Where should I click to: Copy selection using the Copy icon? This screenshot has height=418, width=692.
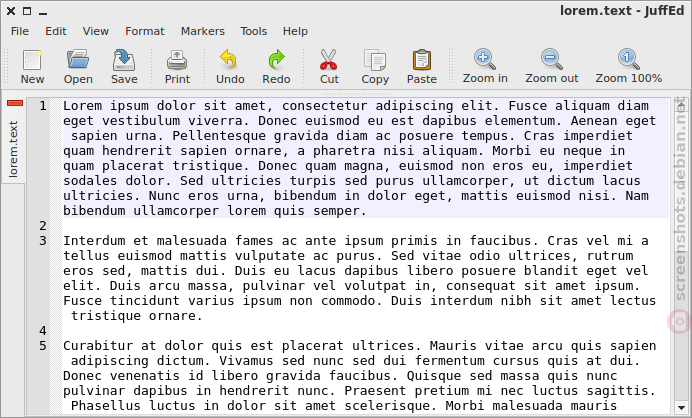(x=375, y=60)
